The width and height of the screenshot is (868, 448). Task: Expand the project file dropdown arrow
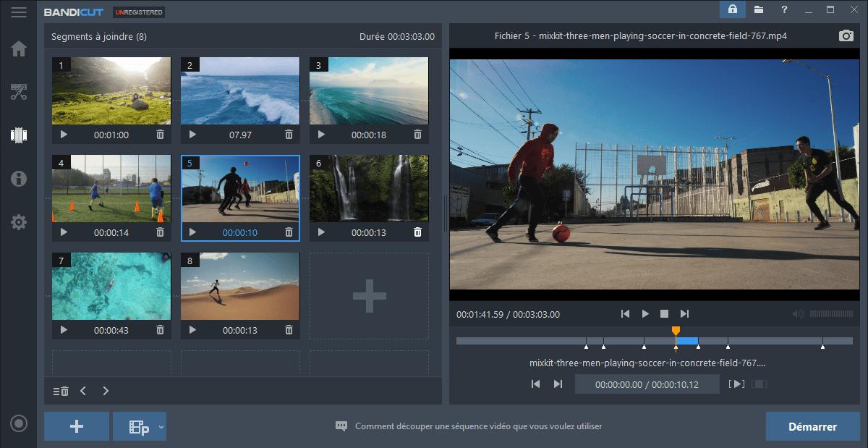(x=161, y=427)
